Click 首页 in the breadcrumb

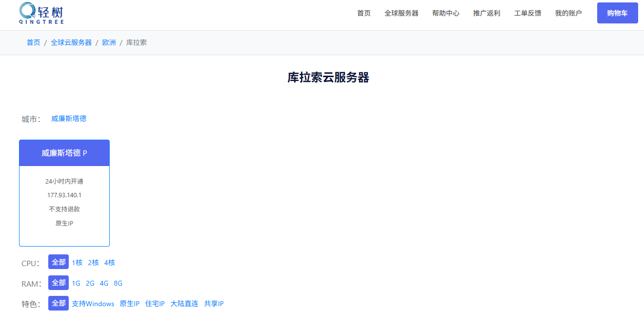pos(33,42)
